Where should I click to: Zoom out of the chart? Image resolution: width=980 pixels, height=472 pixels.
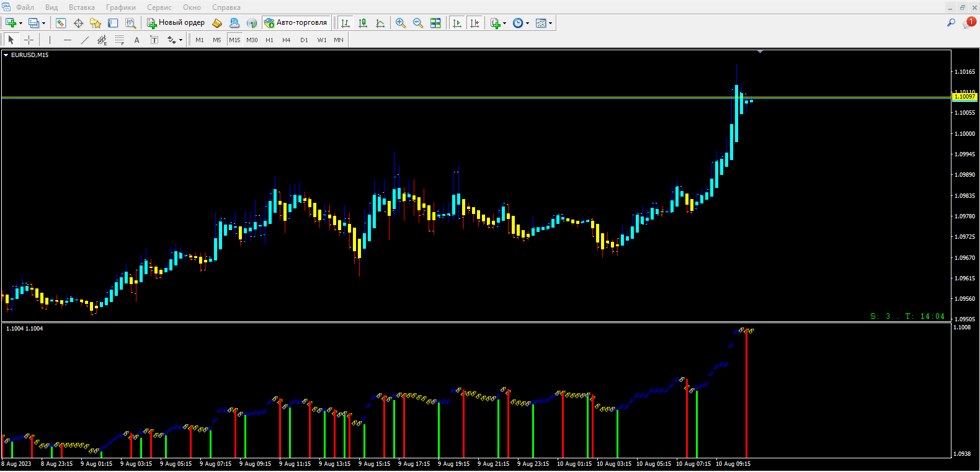point(418,23)
